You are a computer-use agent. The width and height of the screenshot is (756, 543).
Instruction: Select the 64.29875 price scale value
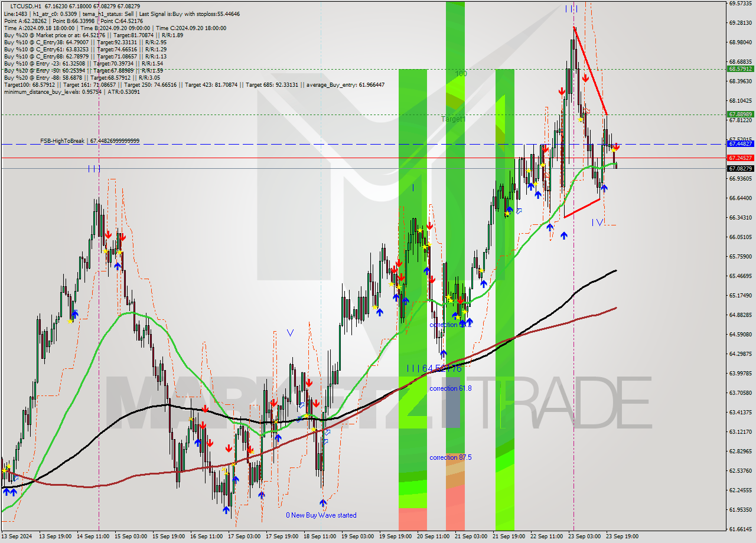tap(740, 354)
